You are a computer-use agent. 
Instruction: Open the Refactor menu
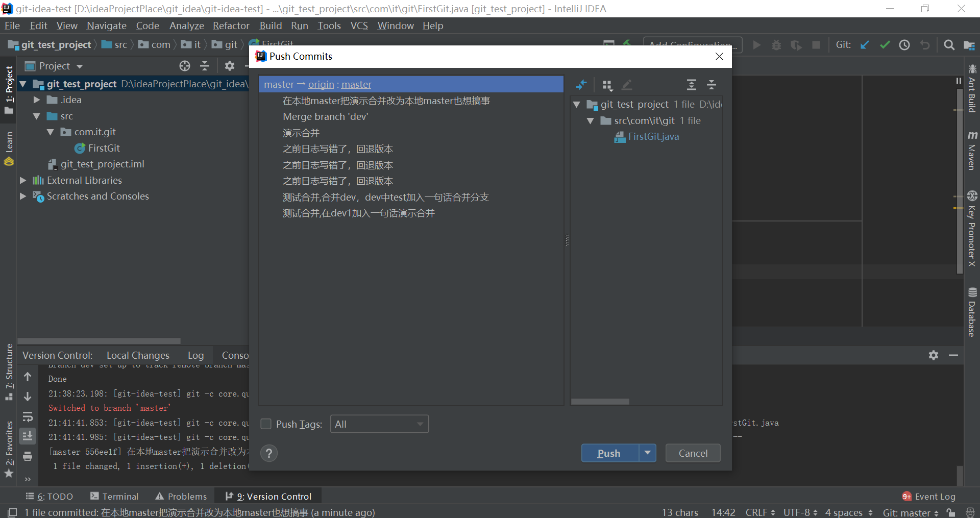231,26
